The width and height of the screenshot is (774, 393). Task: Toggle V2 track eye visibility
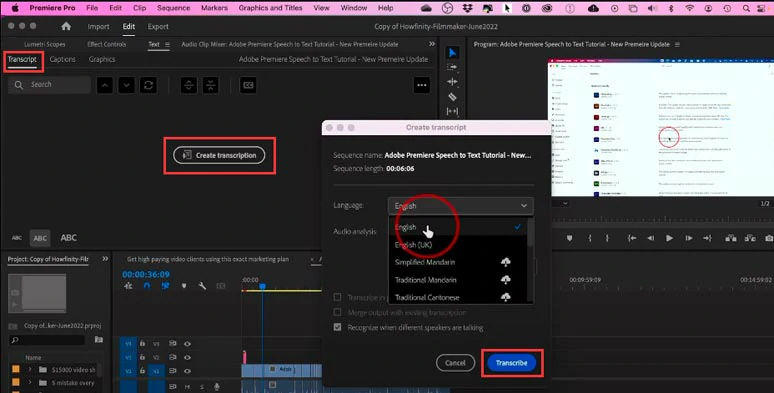coord(187,357)
